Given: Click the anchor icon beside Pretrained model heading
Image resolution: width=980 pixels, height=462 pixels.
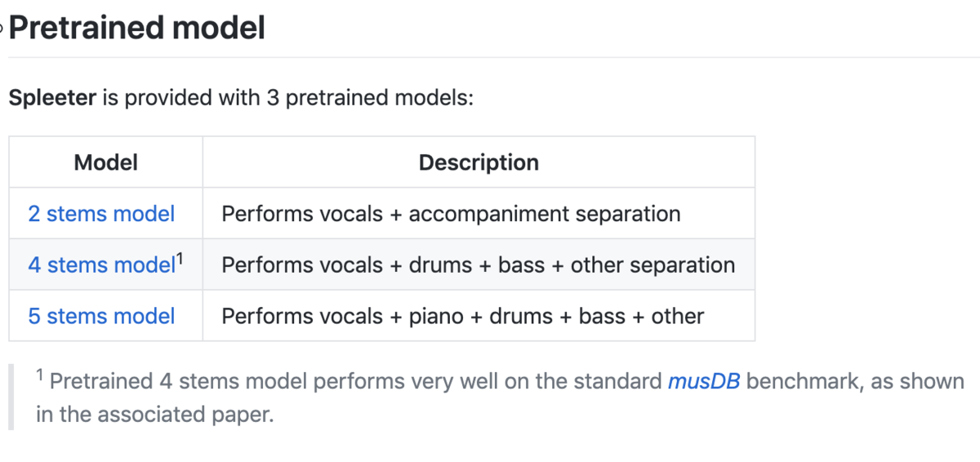Looking at the screenshot, I should (x=2, y=28).
